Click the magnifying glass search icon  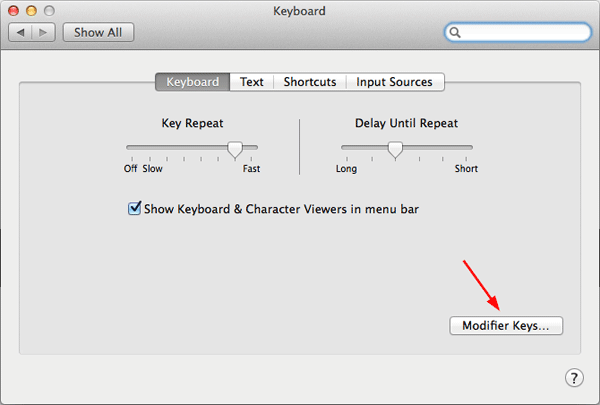456,33
